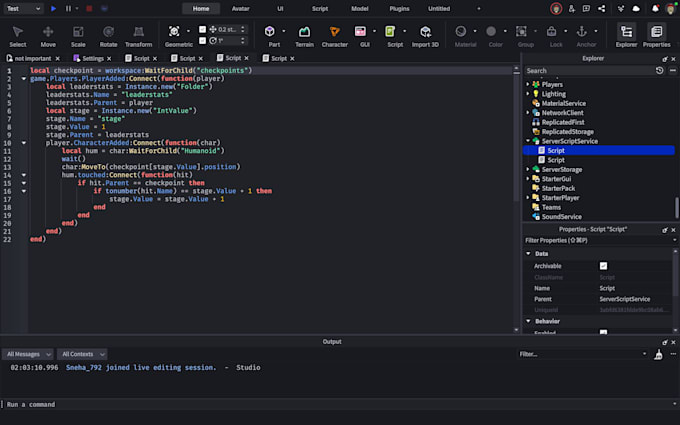
Task: Open the notifications bell
Action: click(655, 8)
